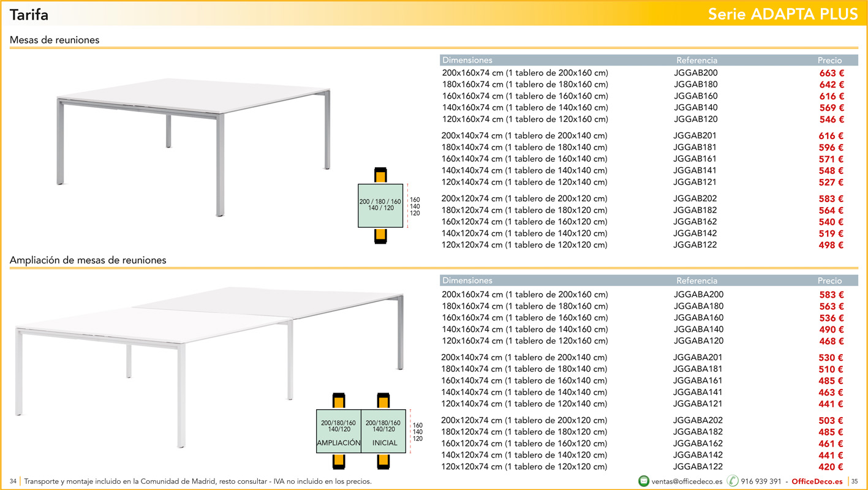The image size is (868, 490).
Task: Select reference JGGAB200
Action: pos(696,73)
